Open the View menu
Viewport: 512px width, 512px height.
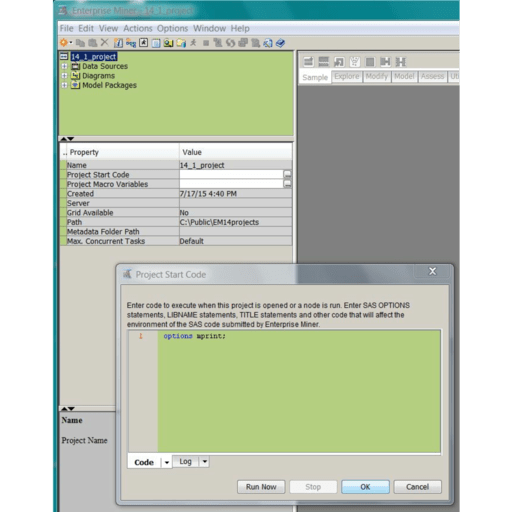[108, 28]
